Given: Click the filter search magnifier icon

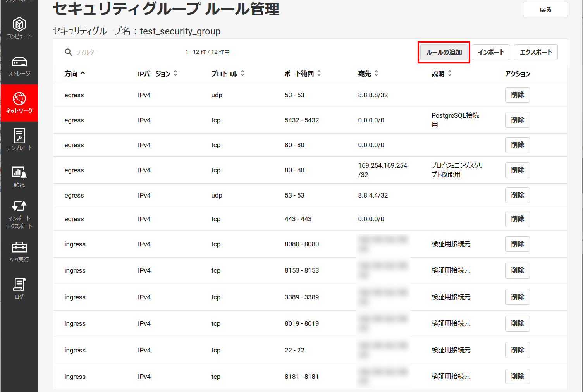Looking at the screenshot, I should 69,52.
